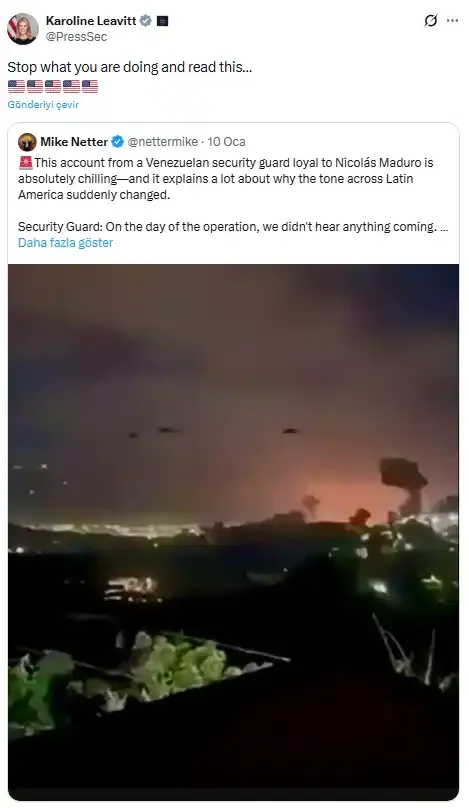The height and width of the screenshot is (808, 469).
Task: Click the Grok icon at top right
Action: click(430, 21)
